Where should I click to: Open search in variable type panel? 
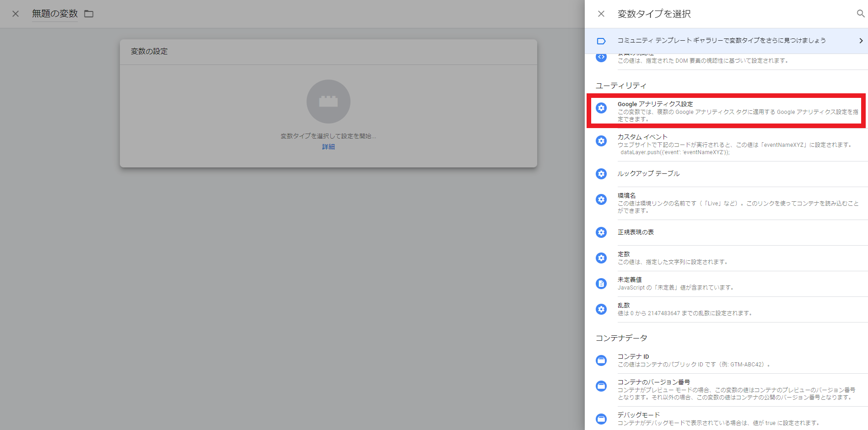861,14
